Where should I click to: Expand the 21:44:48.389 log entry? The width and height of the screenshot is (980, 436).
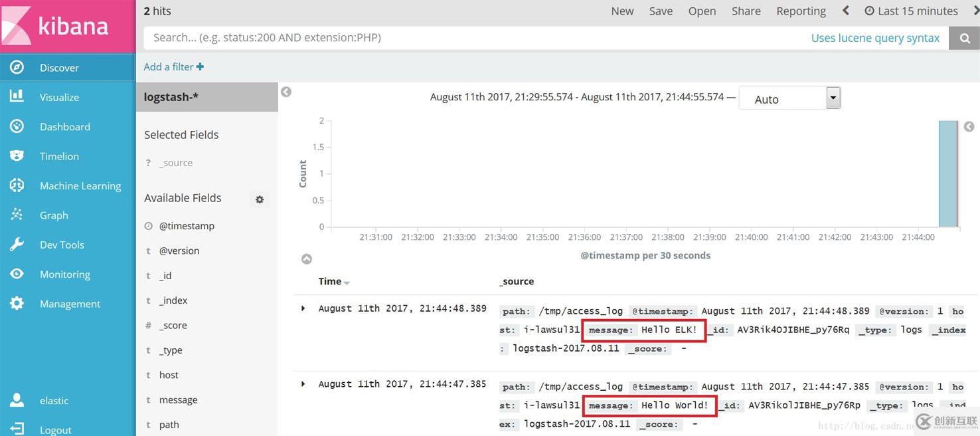[x=303, y=308]
